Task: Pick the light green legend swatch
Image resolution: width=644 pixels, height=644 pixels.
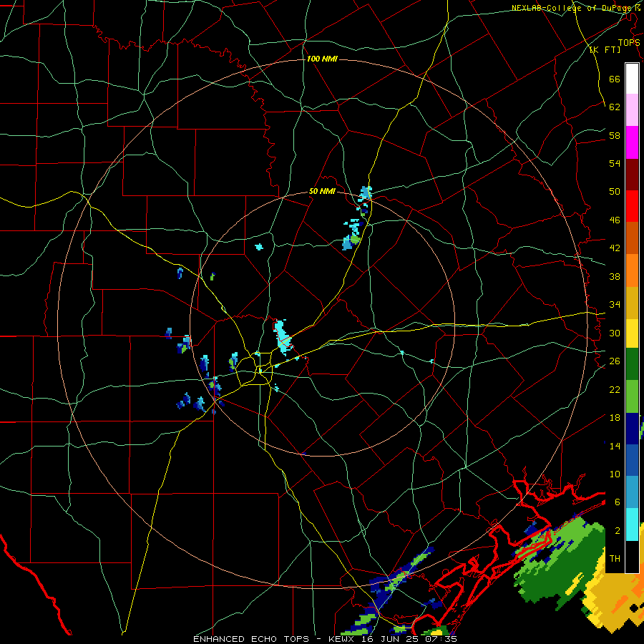Action: pyautogui.click(x=632, y=396)
